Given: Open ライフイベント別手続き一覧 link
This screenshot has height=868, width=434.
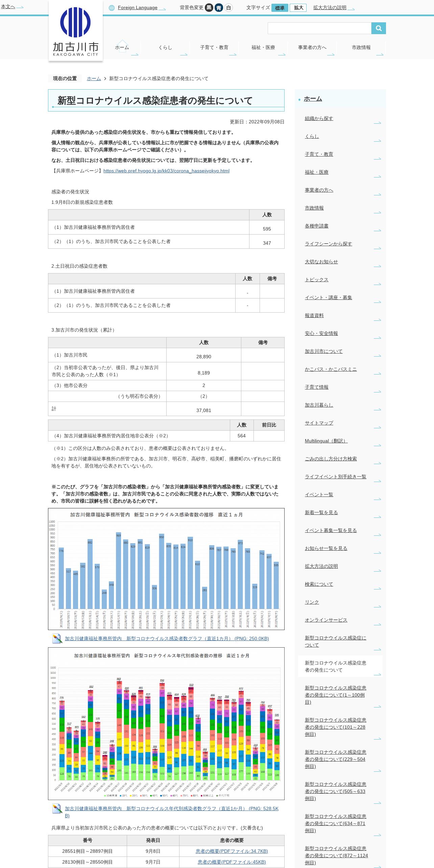Looking at the screenshot, I should point(335,477).
